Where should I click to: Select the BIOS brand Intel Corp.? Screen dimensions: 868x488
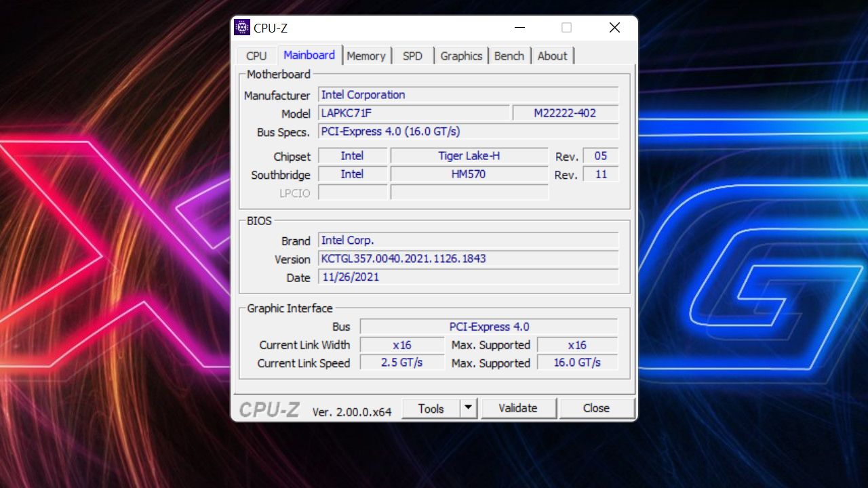pyautogui.click(x=469, y=241)
